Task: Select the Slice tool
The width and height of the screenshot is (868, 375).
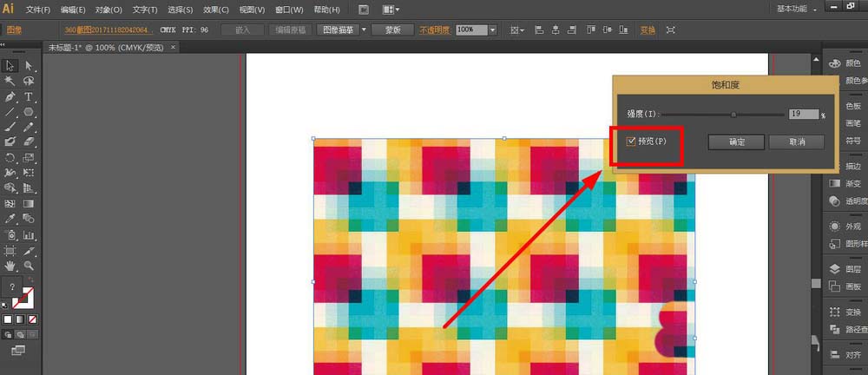Action: click(29, 250)
